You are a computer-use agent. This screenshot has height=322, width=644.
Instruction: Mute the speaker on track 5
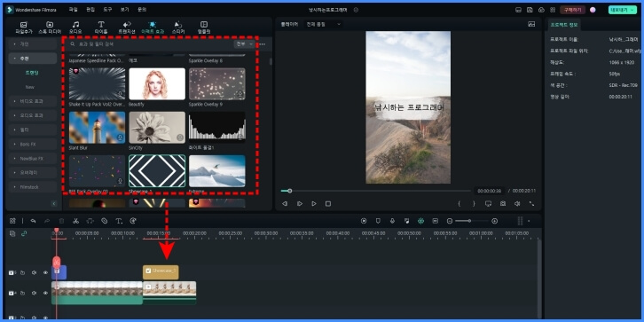34,272
